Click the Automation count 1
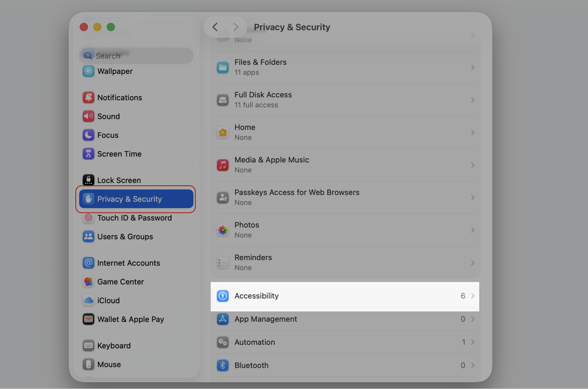 tap(463, 342)
